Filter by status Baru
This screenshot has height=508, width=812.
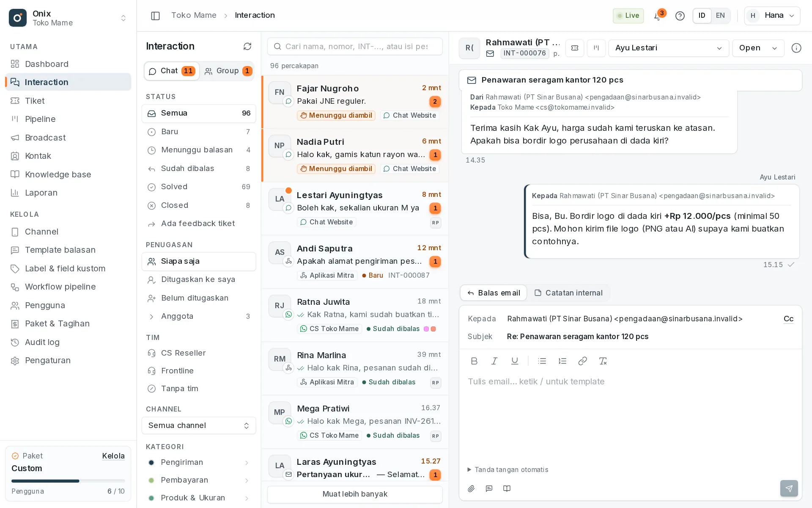pos(199,132)
